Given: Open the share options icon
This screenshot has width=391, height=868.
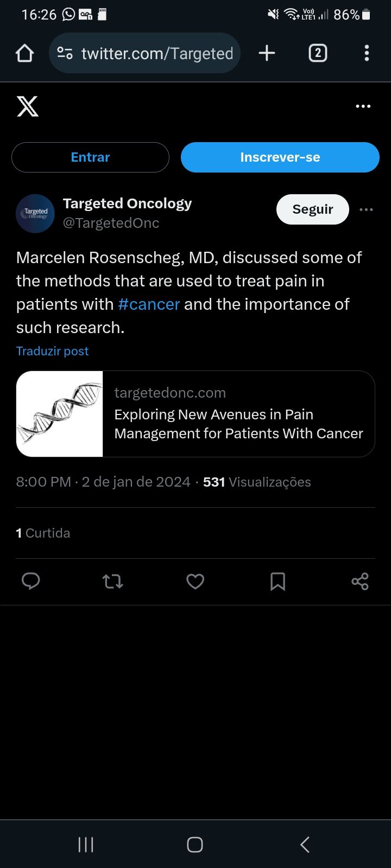Looking at the screenshot, I should [x=360, y=582].
